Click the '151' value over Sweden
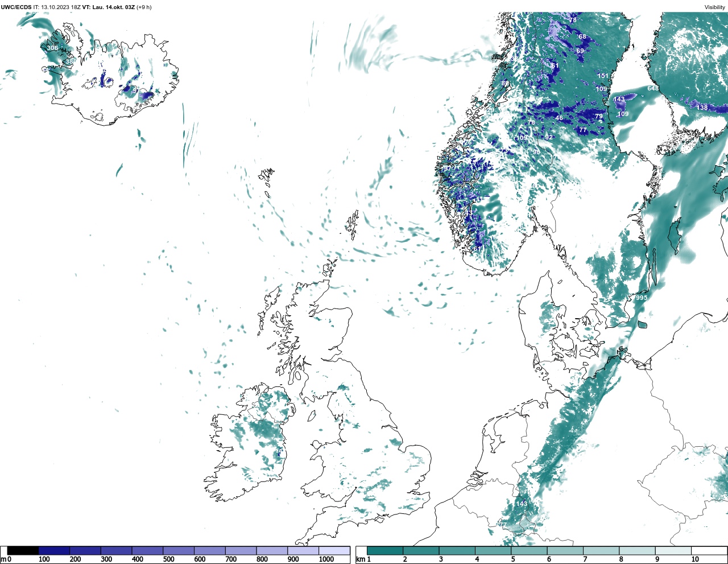This screenshot has width=728, height=564. click(603, 76)
